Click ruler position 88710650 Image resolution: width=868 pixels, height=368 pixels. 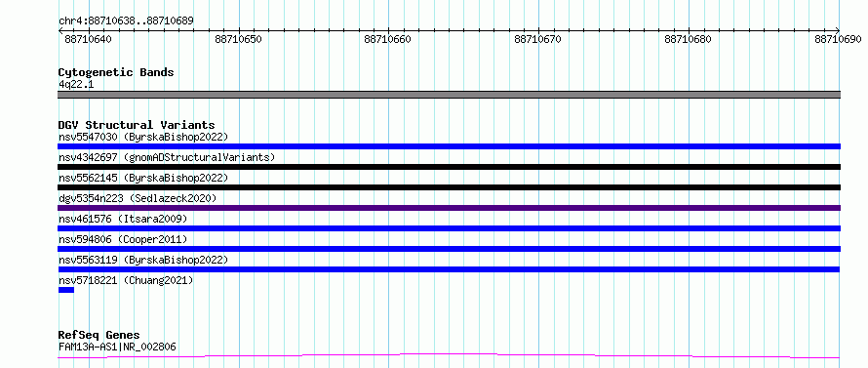pyautogui.click(x=238, y=39)
